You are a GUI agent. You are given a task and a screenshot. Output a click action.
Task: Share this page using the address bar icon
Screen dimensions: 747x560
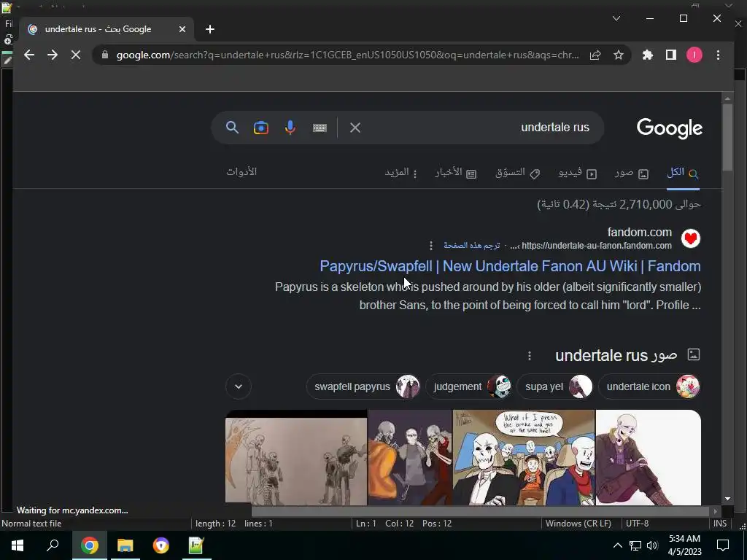coord(595,55)
